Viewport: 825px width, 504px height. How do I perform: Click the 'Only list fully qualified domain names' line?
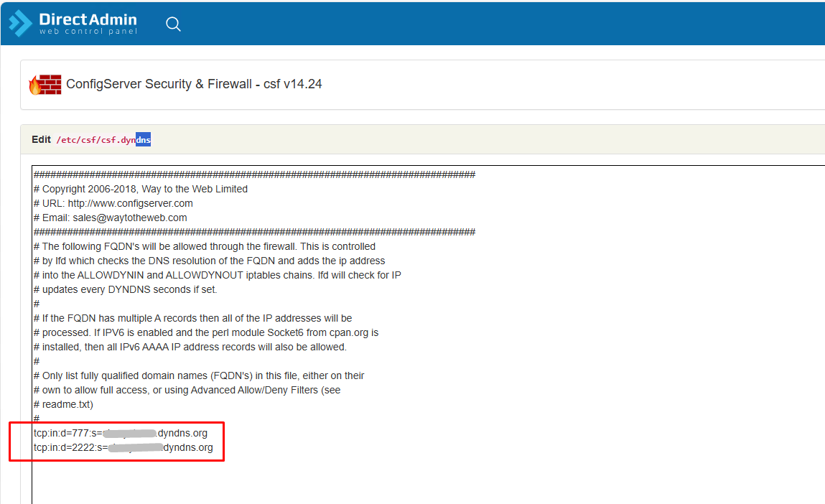pos(199,375)
